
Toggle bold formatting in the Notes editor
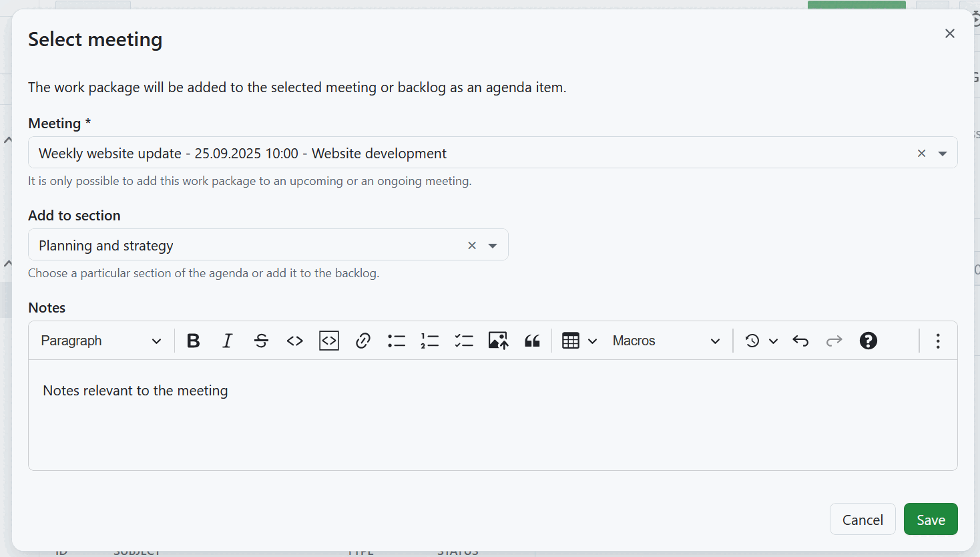pyautogui.click(x=193, y=341)
